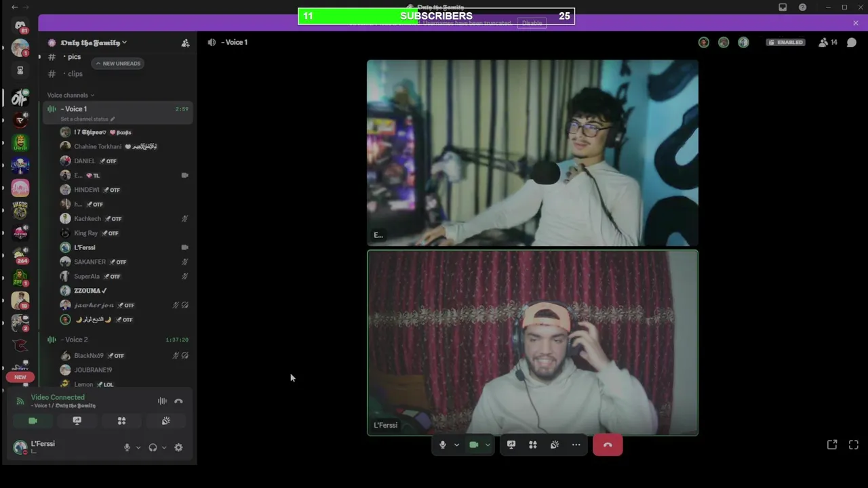Open activities icon in call toolbar
868x488 pixels.
(x=533, y=445)
